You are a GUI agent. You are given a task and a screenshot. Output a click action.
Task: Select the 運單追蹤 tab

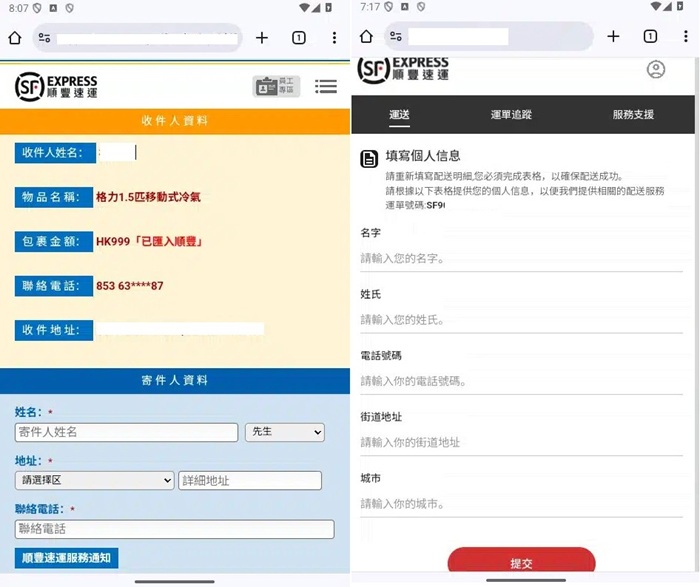point(511,115)
